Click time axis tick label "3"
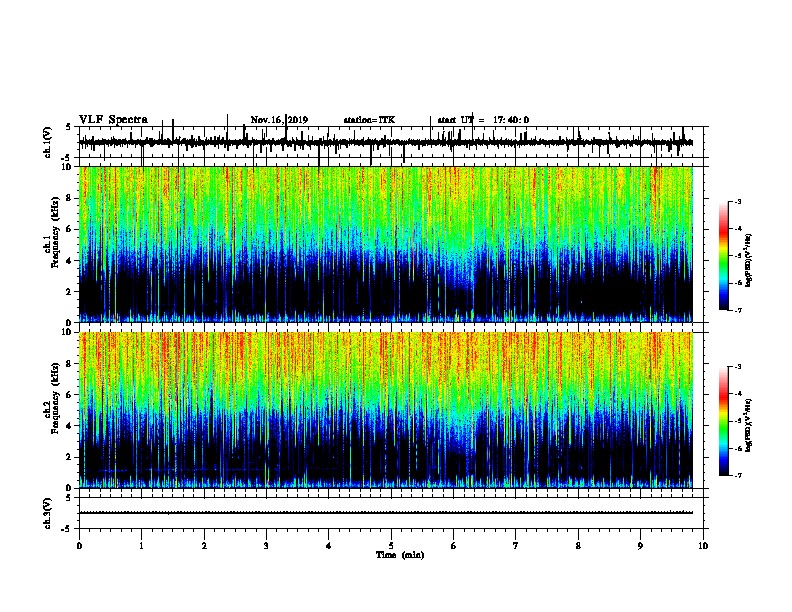 click(x=266, y=546)
